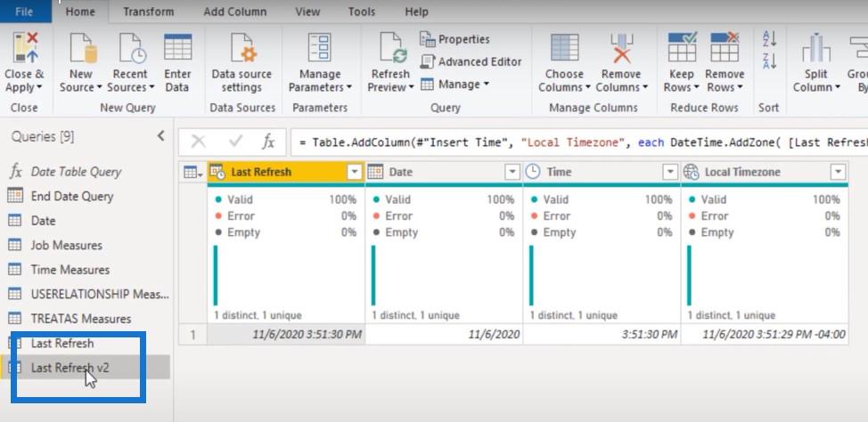868x422 pixels.
Task: Open Time column filter dropdown
Action: coord(670,173)
